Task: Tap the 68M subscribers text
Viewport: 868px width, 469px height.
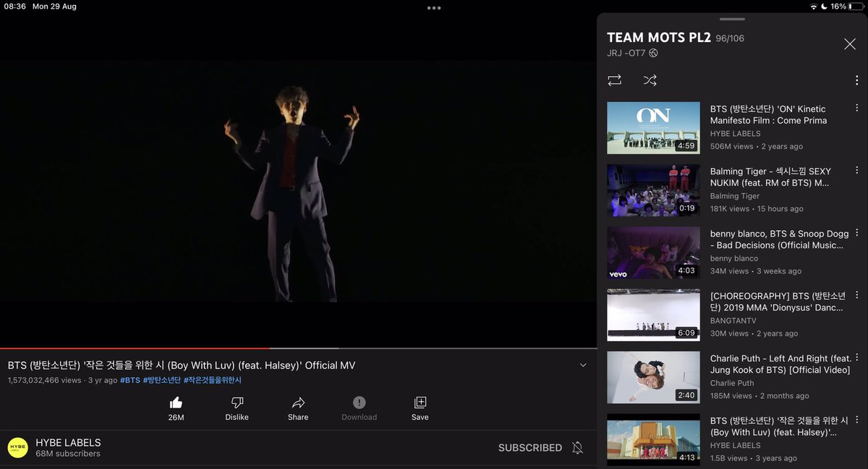Action: [68, 454]
